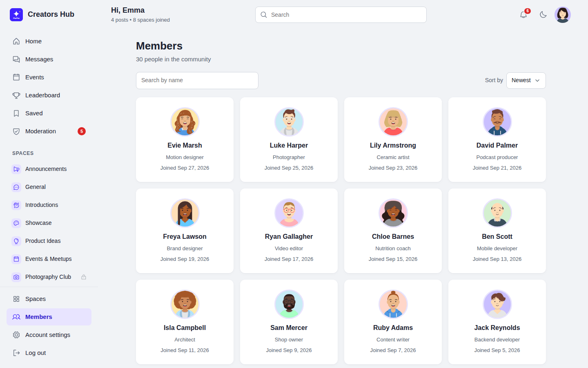Open the Showcase space
Image resolution: width=588 pixels, height=368 pixels.
click(x=49, y=223)
